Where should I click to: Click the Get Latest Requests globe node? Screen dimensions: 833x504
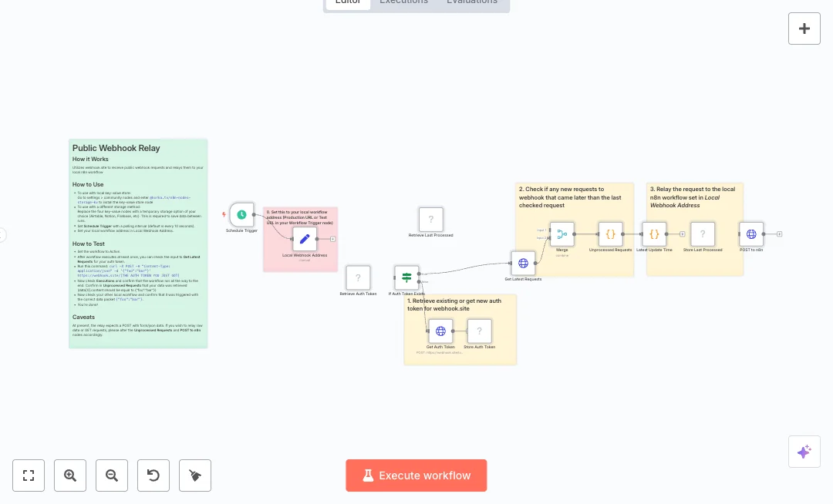tap(523, 263)
